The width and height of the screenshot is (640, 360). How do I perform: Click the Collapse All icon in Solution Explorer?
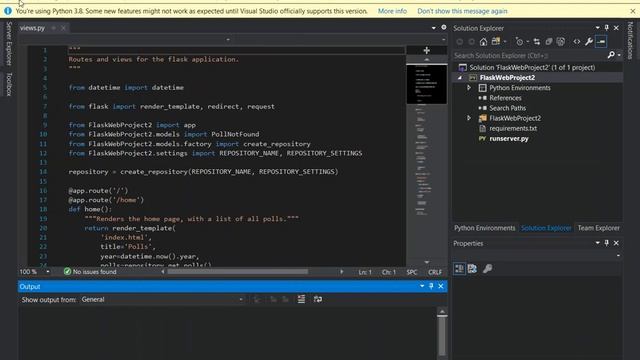549,42
